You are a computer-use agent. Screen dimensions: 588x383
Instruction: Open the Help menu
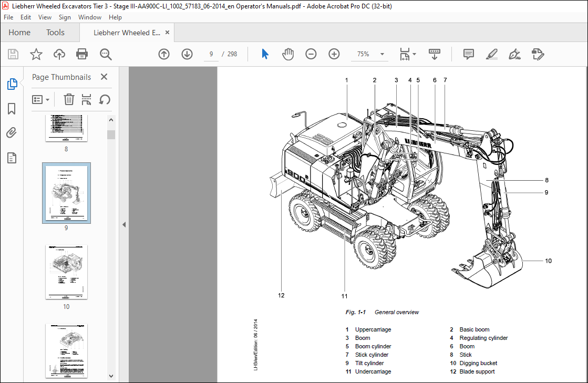[x=115, y=17]
